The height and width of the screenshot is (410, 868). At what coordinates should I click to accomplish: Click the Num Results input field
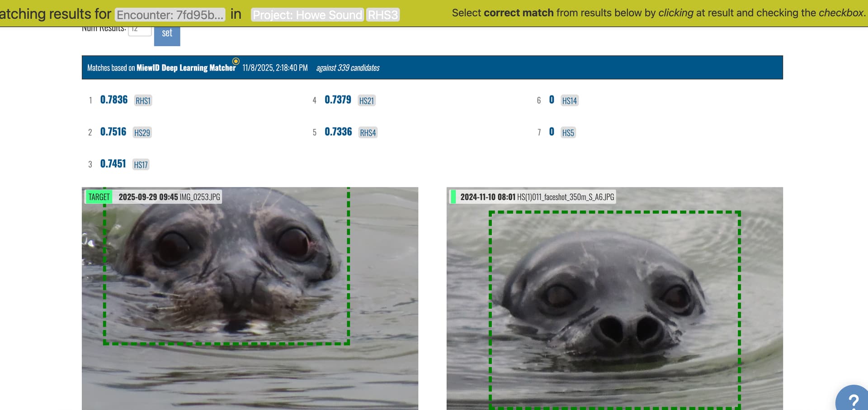140,30
